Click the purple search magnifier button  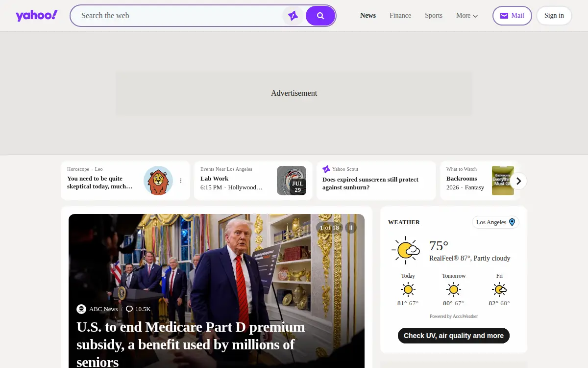pyautogui.click(x=320, y=16)
